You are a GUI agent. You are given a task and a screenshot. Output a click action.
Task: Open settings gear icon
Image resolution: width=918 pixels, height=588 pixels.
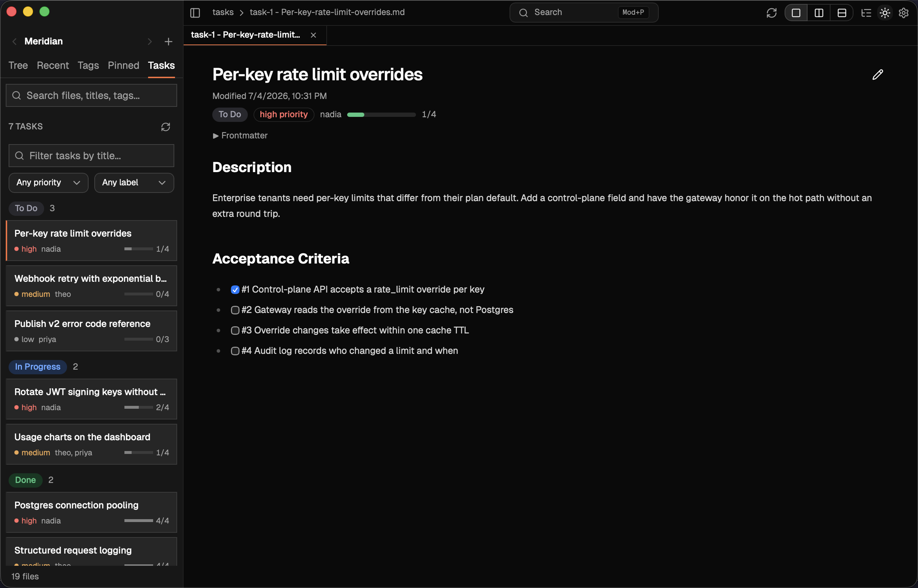pyautogui.click(x=904, y=13)
